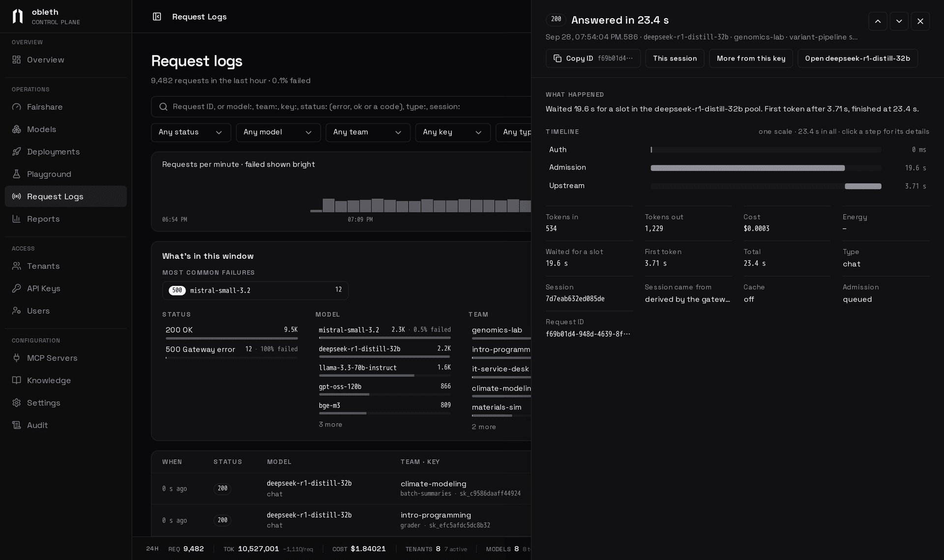Go to Tenants
The height and width of the screenshot is (560, 944).
(x=66, y=266)
